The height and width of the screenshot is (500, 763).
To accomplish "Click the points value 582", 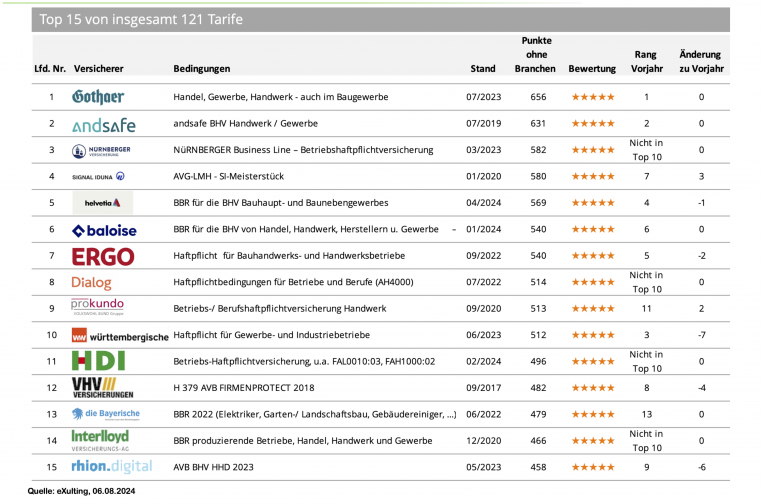I will tap(538, 150).
